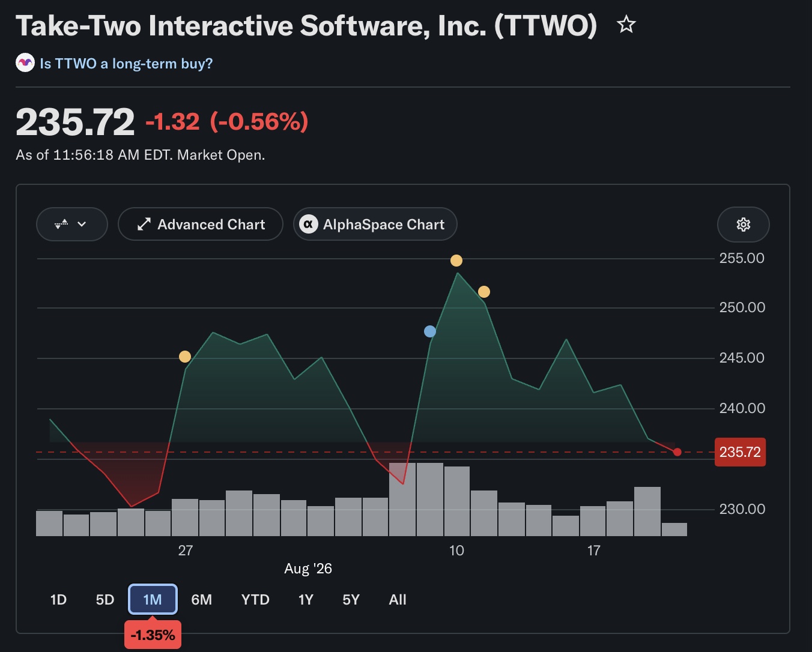Viewport: 812px width, 652px height.
Task: Select the 1D time range
Action: point(58,600)
